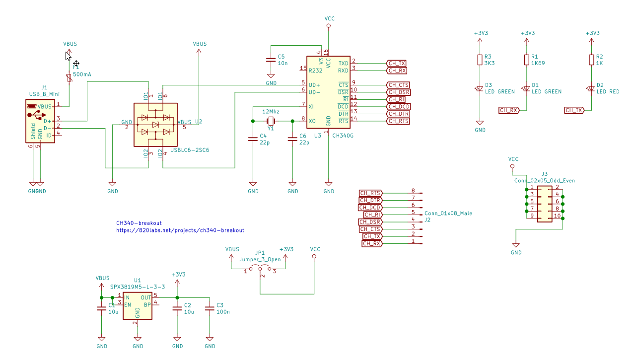Screen dimensions: 637x364
Task: Select resistor R2 symbol
Action: point(591,60)
